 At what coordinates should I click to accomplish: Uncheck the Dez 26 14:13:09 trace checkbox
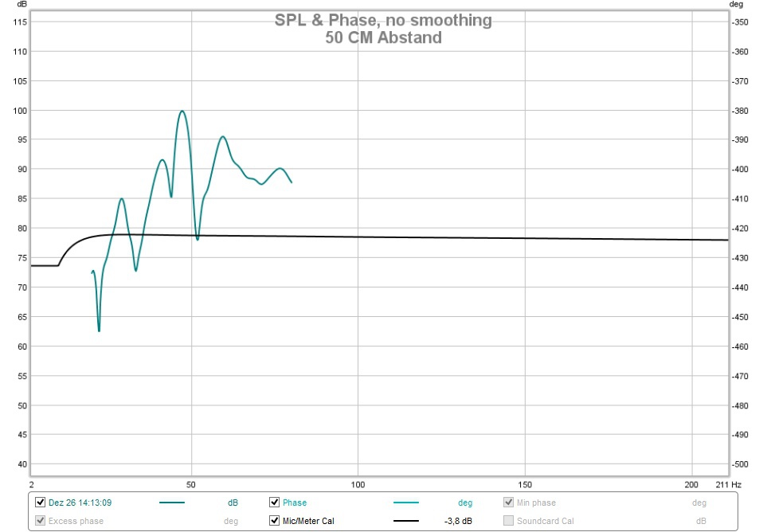click(x=40, y=503)
